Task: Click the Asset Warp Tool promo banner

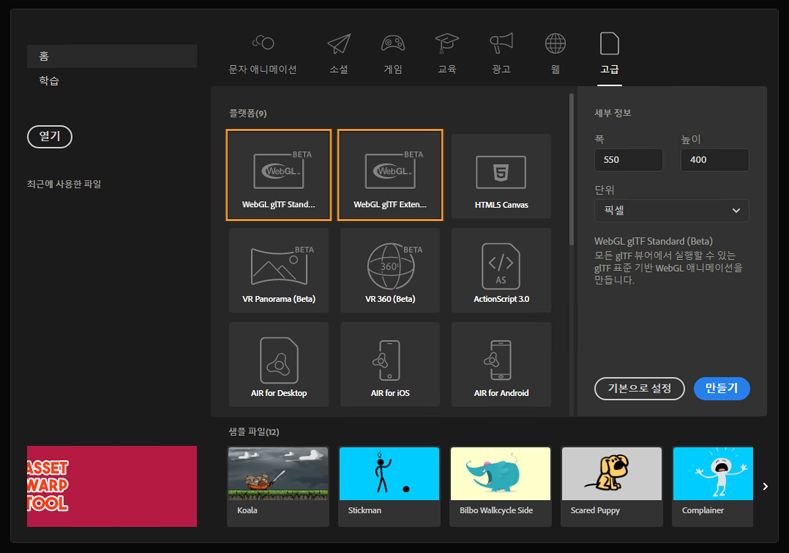Action: coord(112,486)
